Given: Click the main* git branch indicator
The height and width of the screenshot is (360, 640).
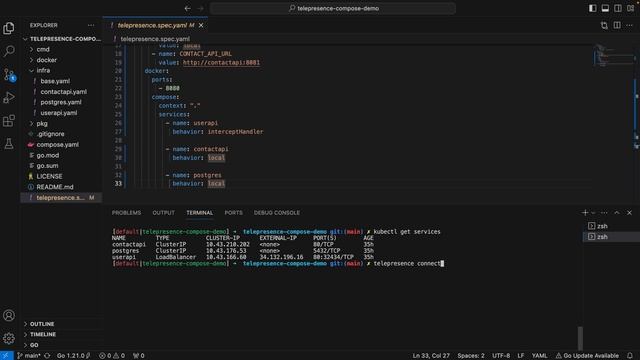Looking at the screenshot, I should point(29,356).
